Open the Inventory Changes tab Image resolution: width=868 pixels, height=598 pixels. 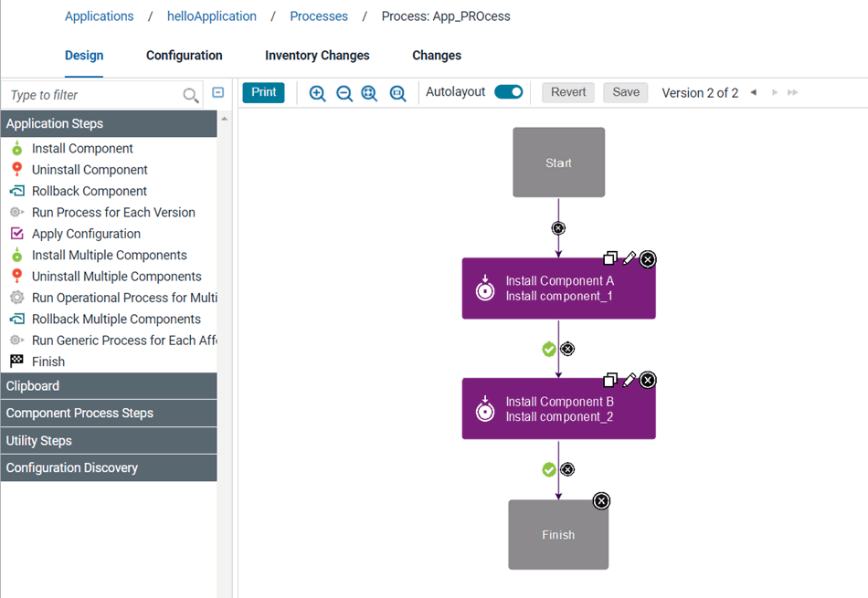[x=317, y=55]
